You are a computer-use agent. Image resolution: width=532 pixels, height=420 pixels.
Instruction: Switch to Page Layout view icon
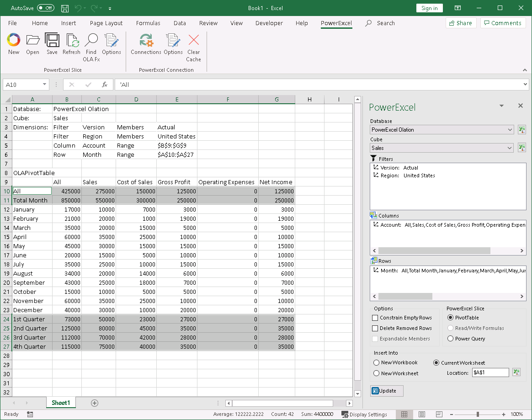pyautogui.click(x=422, y=414)
